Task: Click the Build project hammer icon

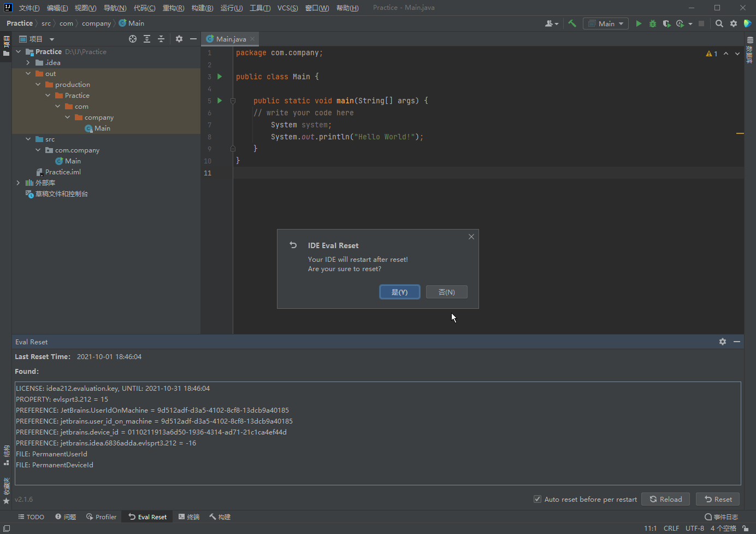Action: coord(572,24)
